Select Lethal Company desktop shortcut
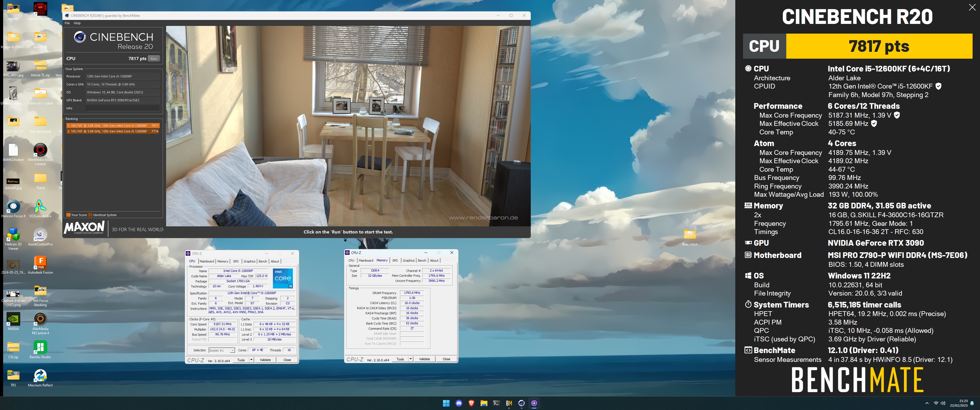This screenshot has height=410, width=980. (40, 11)
